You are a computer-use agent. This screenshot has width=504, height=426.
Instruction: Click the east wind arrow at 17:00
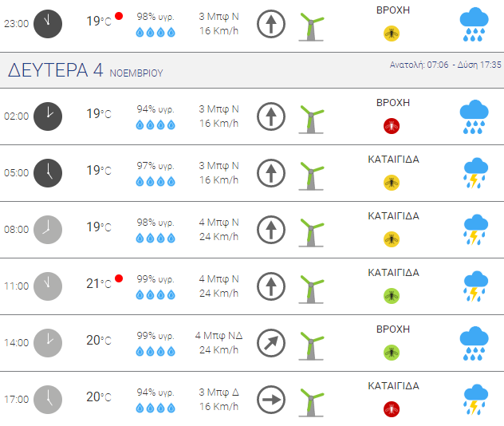pos(271,400)
